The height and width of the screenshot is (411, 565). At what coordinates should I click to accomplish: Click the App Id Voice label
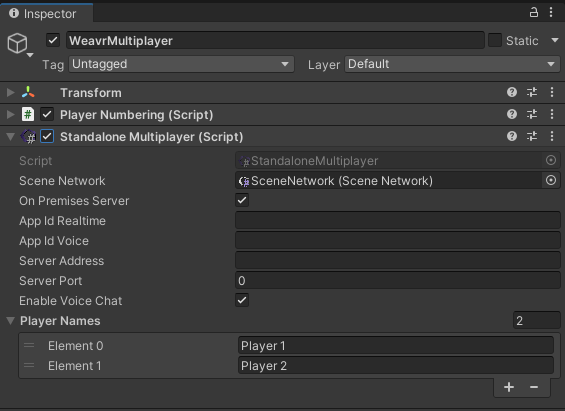tap(54, 241)
